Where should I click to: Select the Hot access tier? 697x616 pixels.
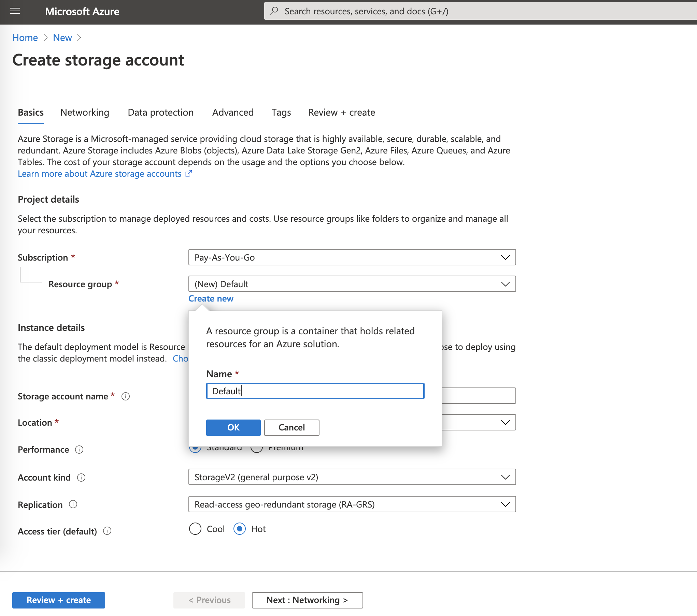click(240, 529)
